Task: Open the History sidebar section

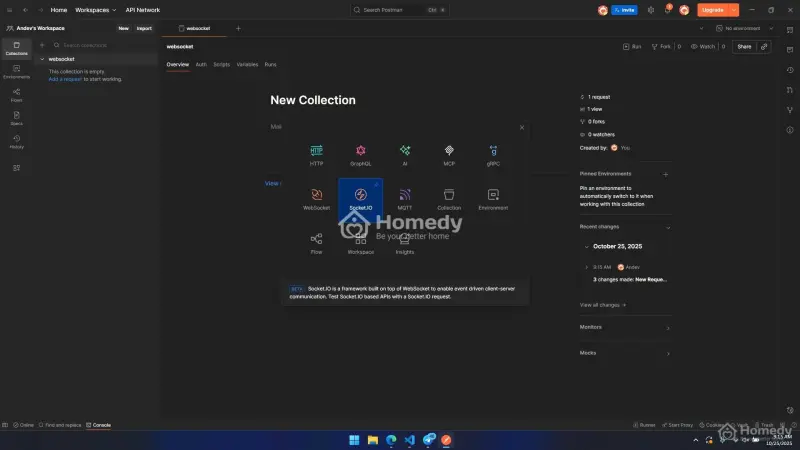Action: coord(16,142)
